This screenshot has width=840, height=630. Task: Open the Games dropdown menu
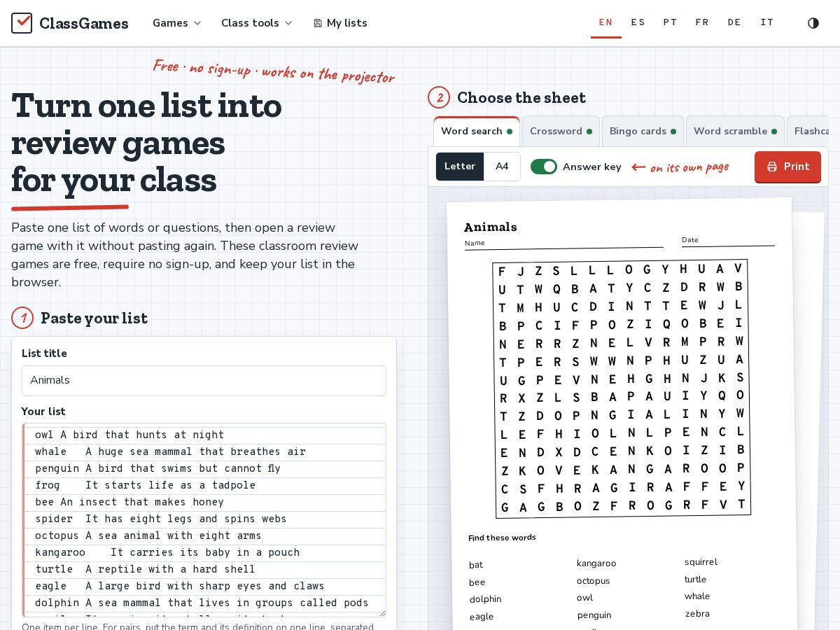click(x=177, y=23)
